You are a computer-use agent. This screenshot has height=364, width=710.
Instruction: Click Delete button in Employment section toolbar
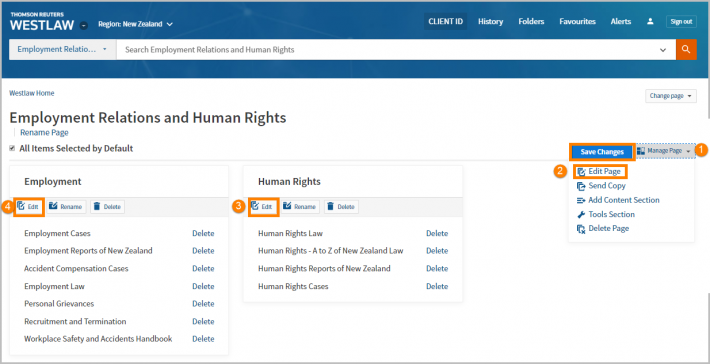pyautogui.click(x=107, y=207)
